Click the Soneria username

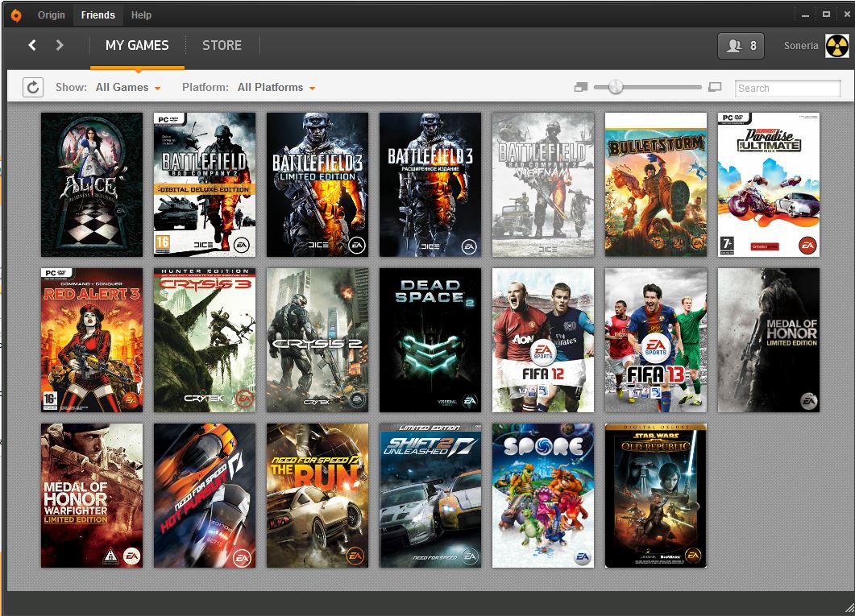[x=800, y=46]
